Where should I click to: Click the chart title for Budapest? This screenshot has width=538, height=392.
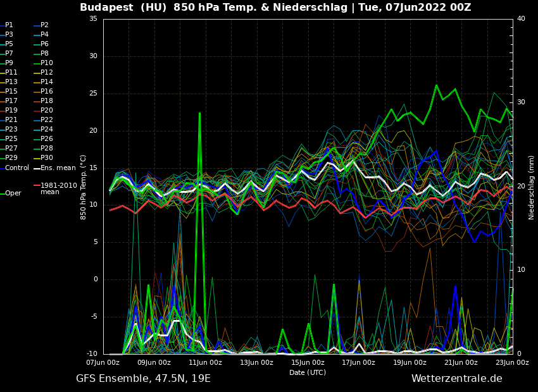275,8
